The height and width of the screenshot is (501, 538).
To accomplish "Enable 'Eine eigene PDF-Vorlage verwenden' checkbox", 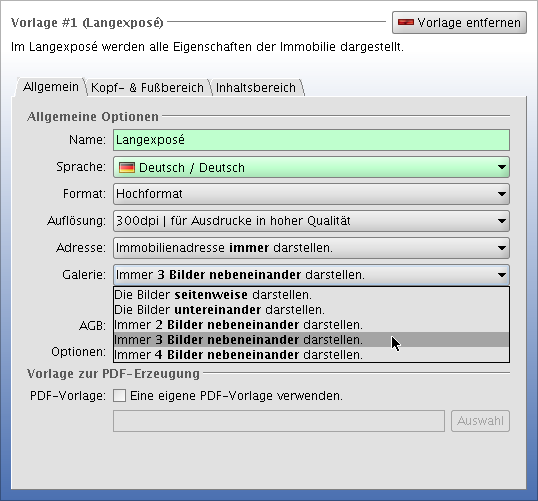I will pos(119,396).
